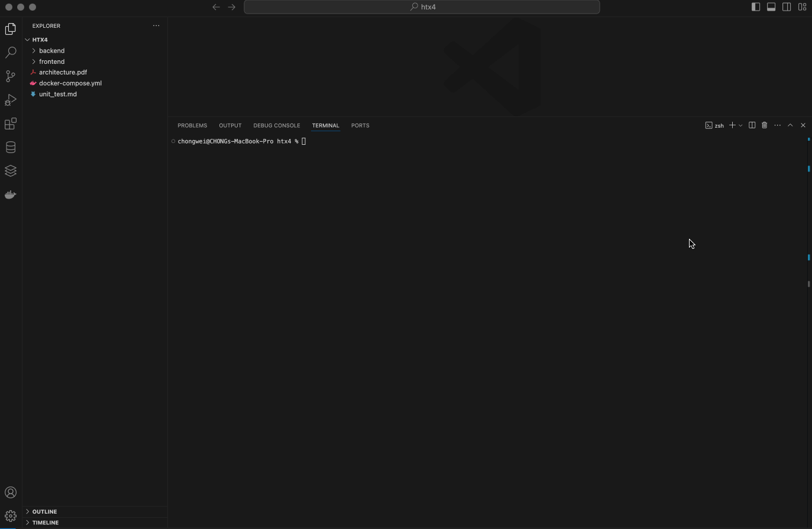This screenshot has height=529, width=812.
Task: Open the Extensions view
Action: point(11,124)
